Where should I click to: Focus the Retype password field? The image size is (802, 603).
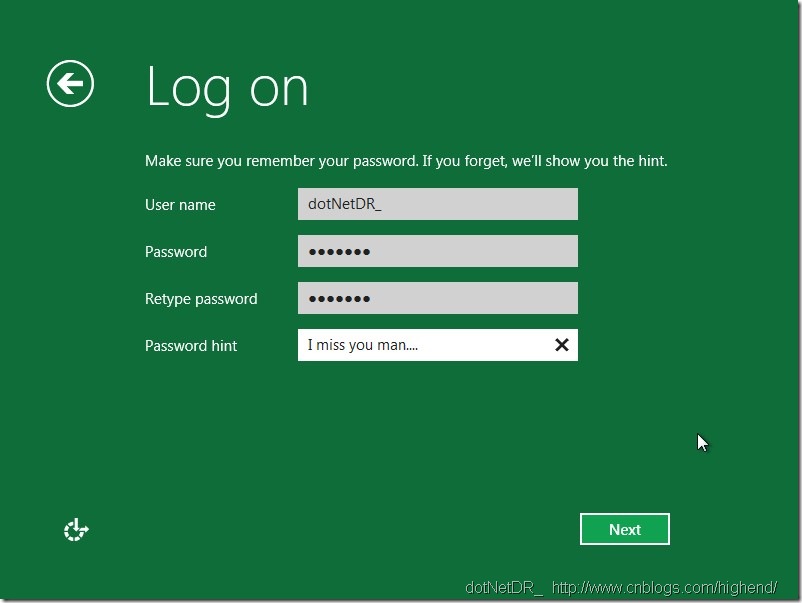438,298
